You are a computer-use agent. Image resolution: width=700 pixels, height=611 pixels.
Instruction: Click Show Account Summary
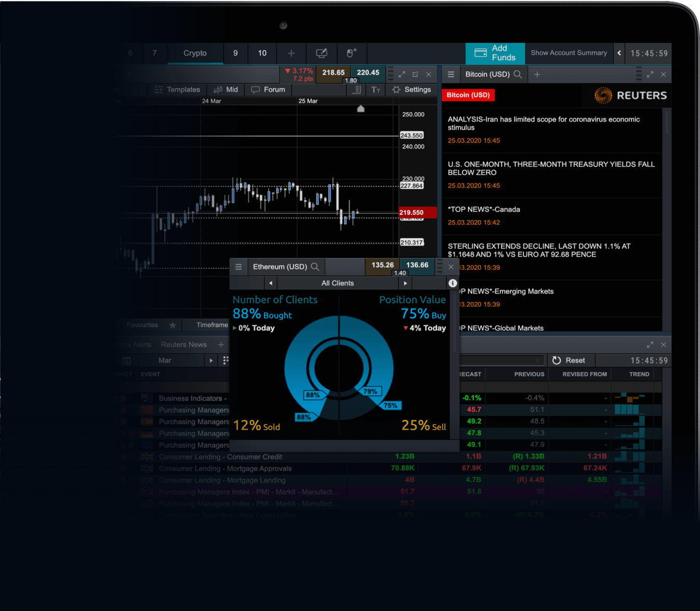click(569, 53)
